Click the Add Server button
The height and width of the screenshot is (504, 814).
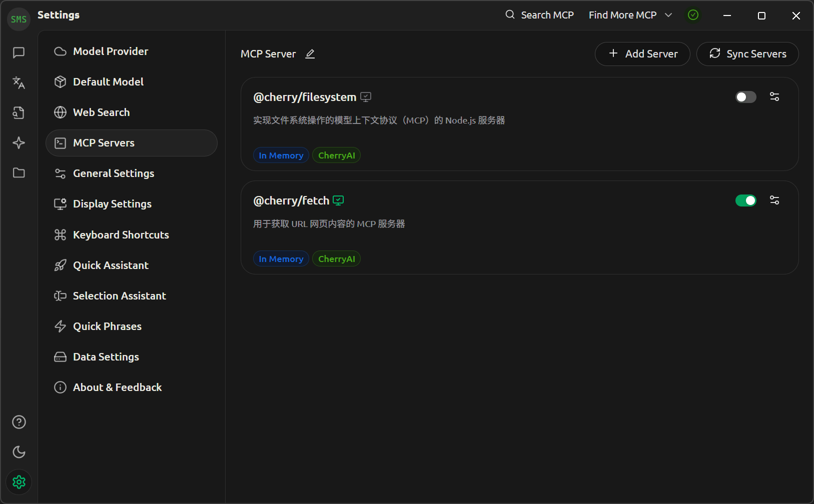[x=642, y=54]
